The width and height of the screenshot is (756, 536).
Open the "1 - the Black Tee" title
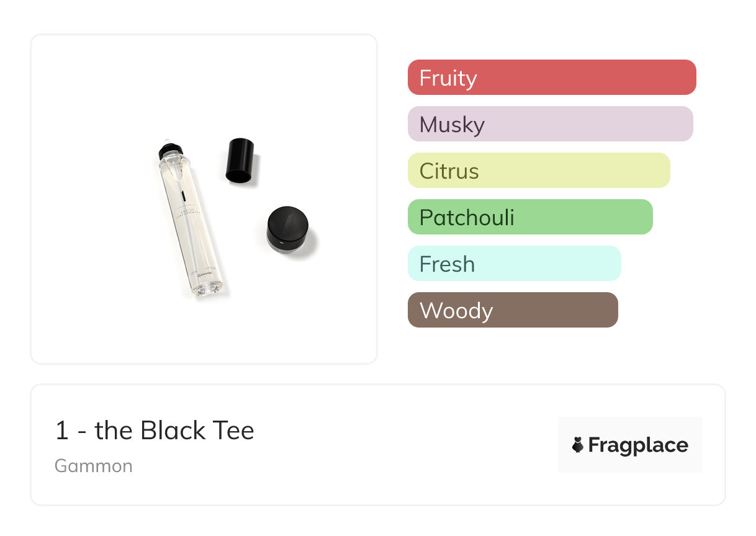point(155,431)
